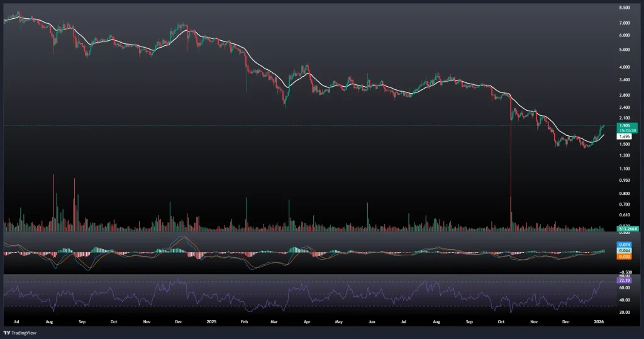Click the blue 0.074 MACD value label
Screen dimensions: 644x339
(x=625, y=244)
